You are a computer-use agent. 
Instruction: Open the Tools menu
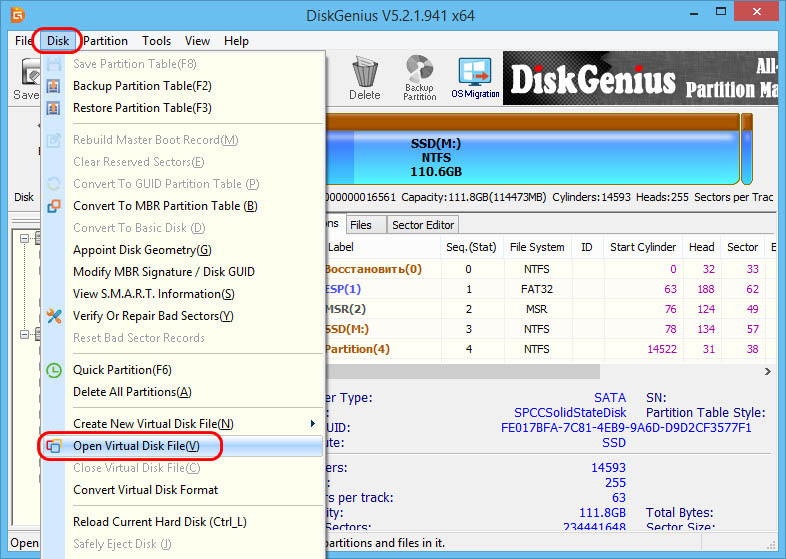click(x=156, y=41)
